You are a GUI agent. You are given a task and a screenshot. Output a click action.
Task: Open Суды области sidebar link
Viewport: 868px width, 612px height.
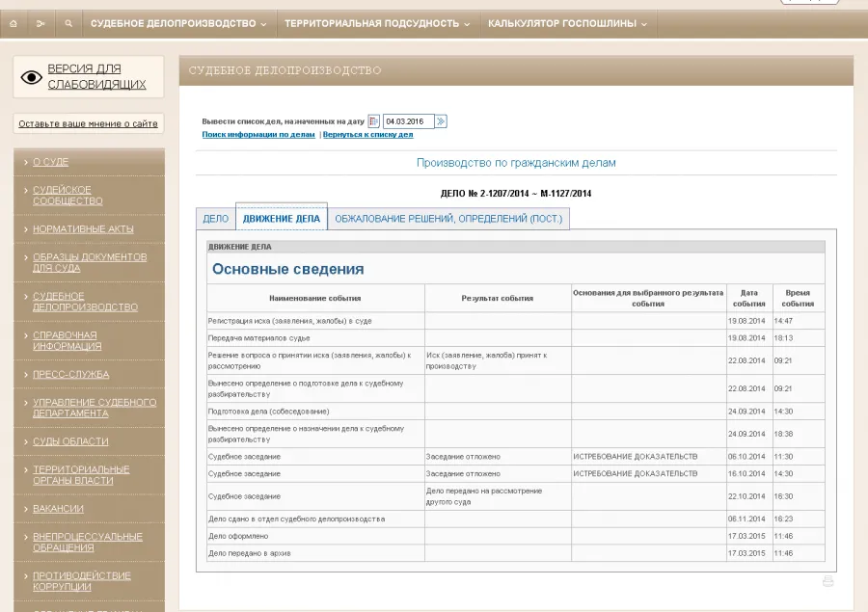pos(70,441)
